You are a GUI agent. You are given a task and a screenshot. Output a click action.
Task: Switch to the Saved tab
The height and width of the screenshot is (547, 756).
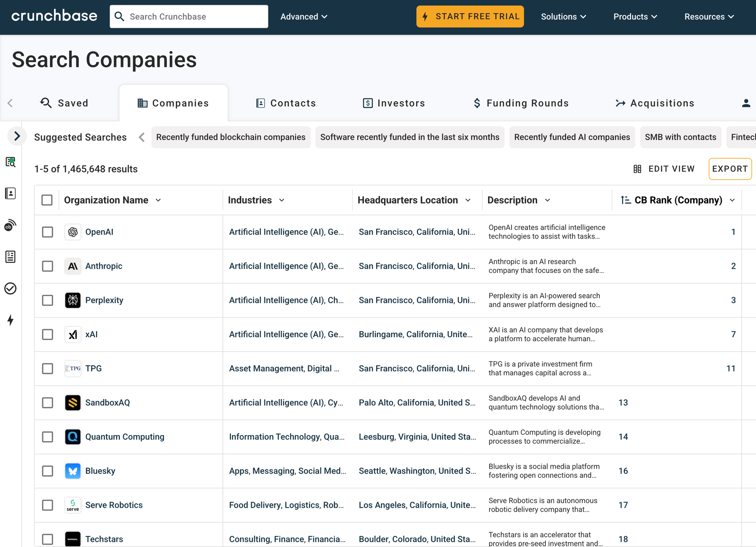point(64,103)
